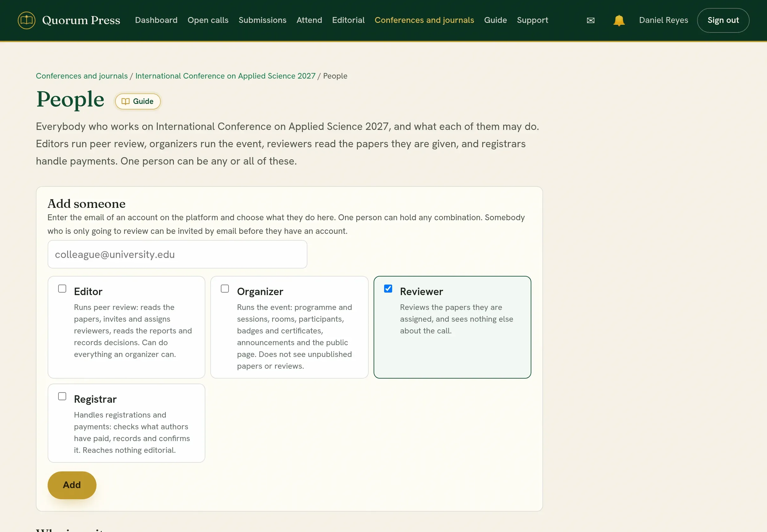Viewport: 767px width, 532px height.
Task: Click the Registrar role title text
Action: tap(95, 399)
